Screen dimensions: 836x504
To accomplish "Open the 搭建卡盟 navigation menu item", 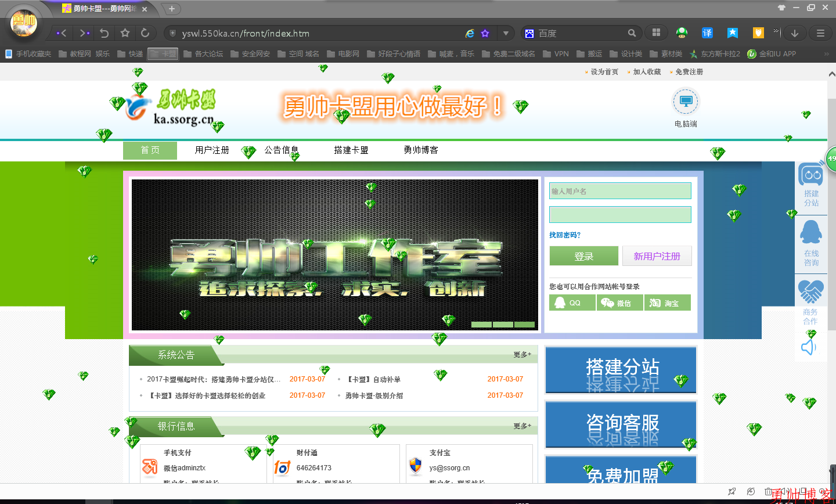I will (x=351, y=150).
